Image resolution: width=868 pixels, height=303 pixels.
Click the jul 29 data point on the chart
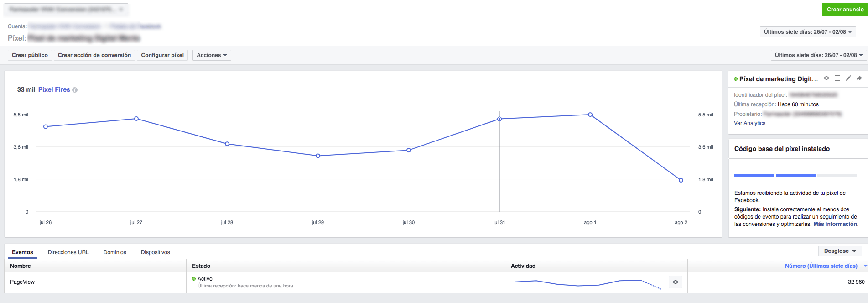[318, 156]
